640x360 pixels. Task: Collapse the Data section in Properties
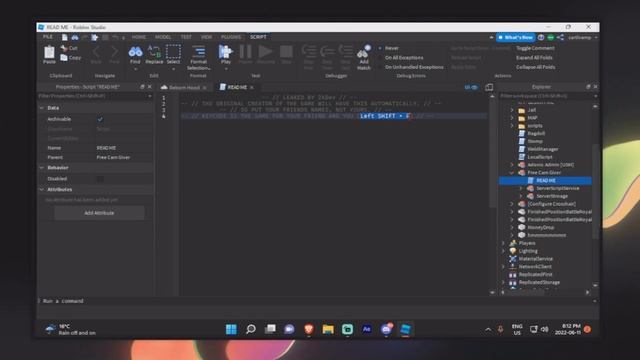pyautogui.click(x=42, y=108)
